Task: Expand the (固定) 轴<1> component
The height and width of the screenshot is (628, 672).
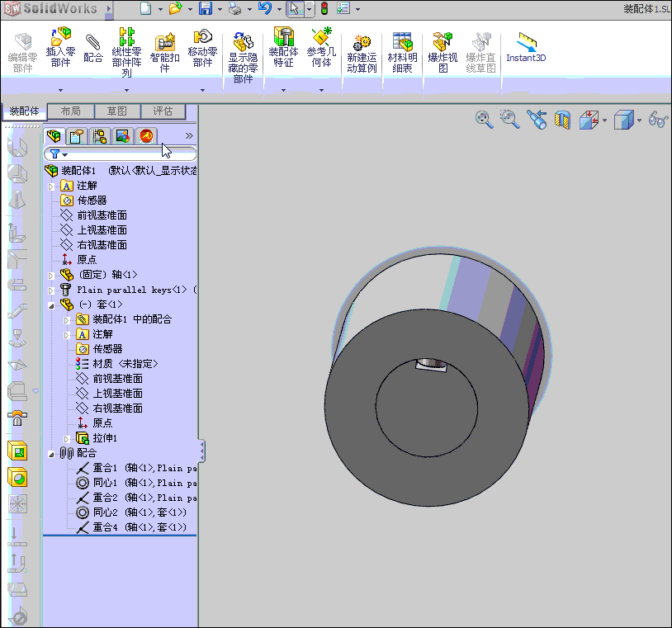Action: pyautogui.click(x=51, y=276)
